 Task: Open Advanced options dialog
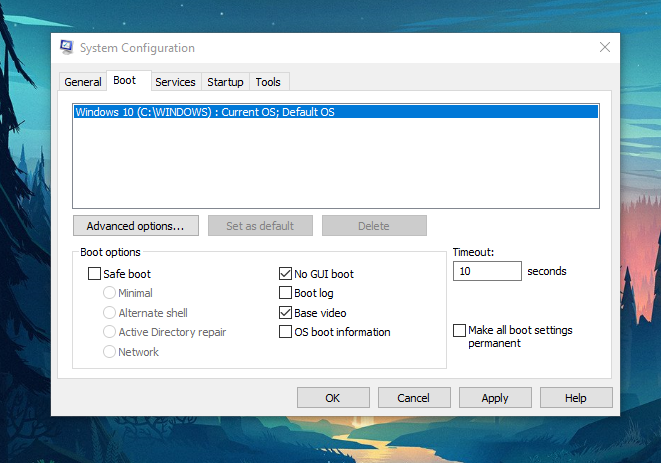[x=136, y=226]
